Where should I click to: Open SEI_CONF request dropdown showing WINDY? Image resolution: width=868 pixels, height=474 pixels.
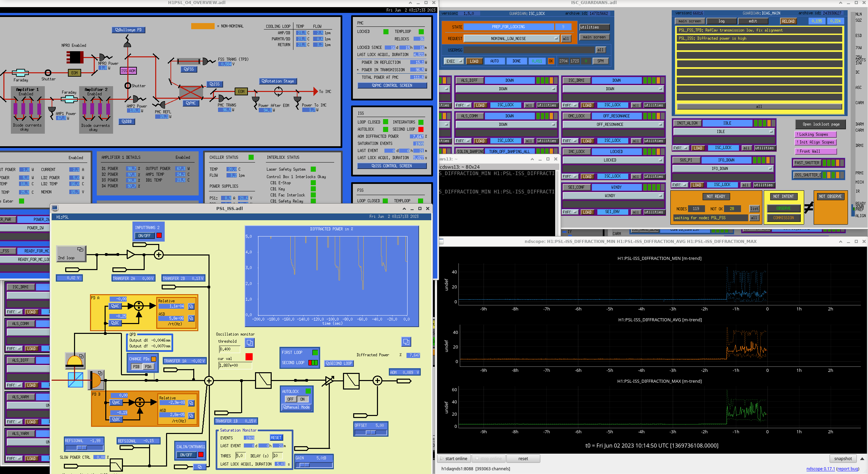pos(613,196)
